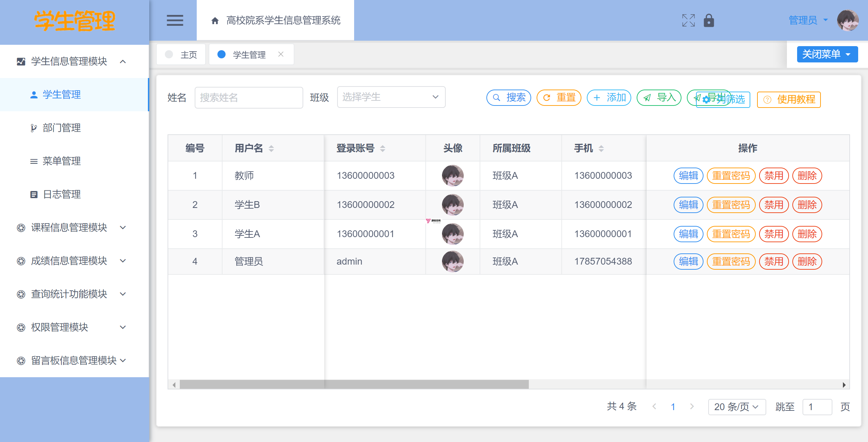Click the 学生管理 logo title
Screen dimensions: 868x442
pos(75,21)
